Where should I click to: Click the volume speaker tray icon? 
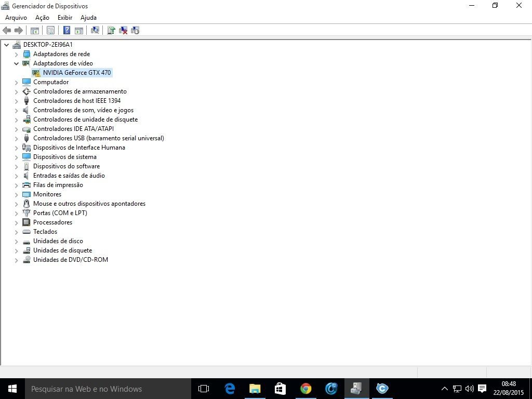click(470, 389)
